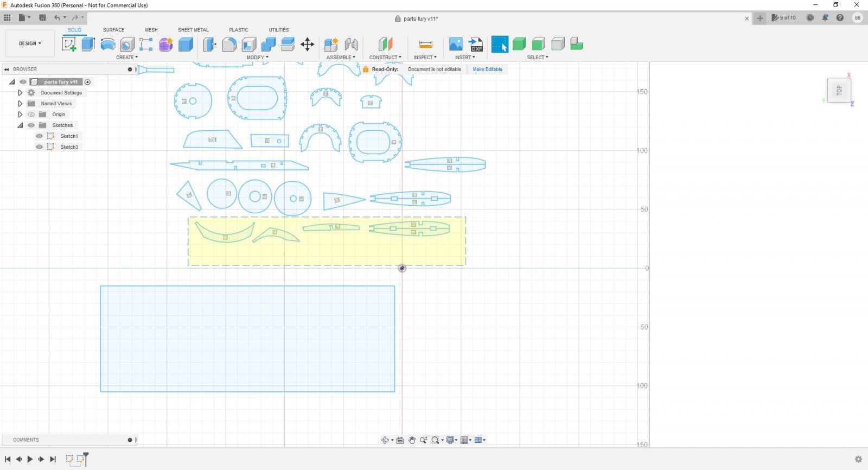Select the SOLID tab

pyautogui.click(x=75, y=30)
